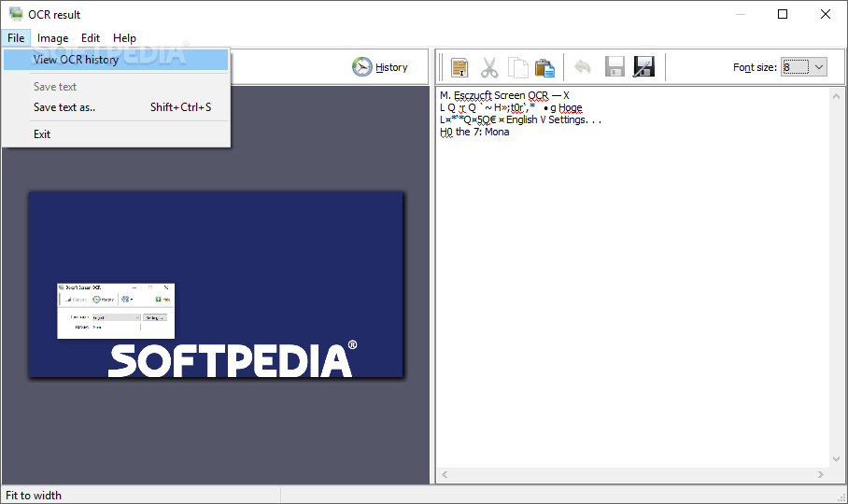Choose View OCR history from File menu
This screenshot has height=504, width=848.
tap(116, 60)
